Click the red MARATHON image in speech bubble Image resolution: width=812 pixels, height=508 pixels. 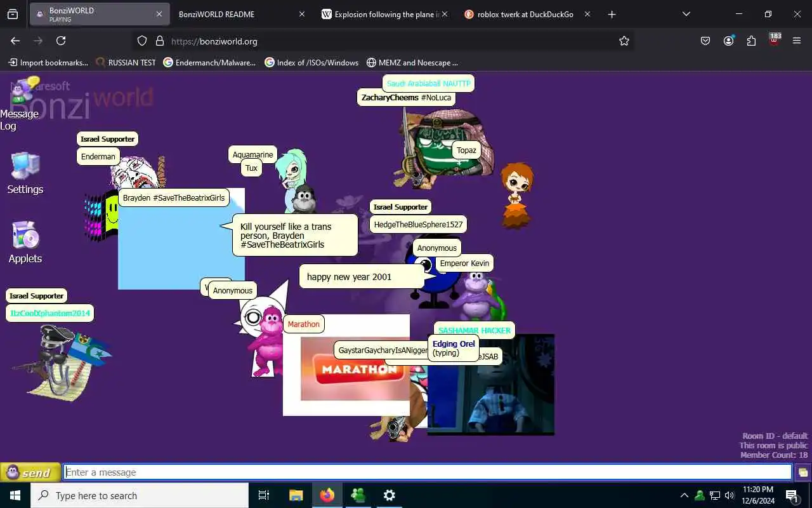coord(355,369)
